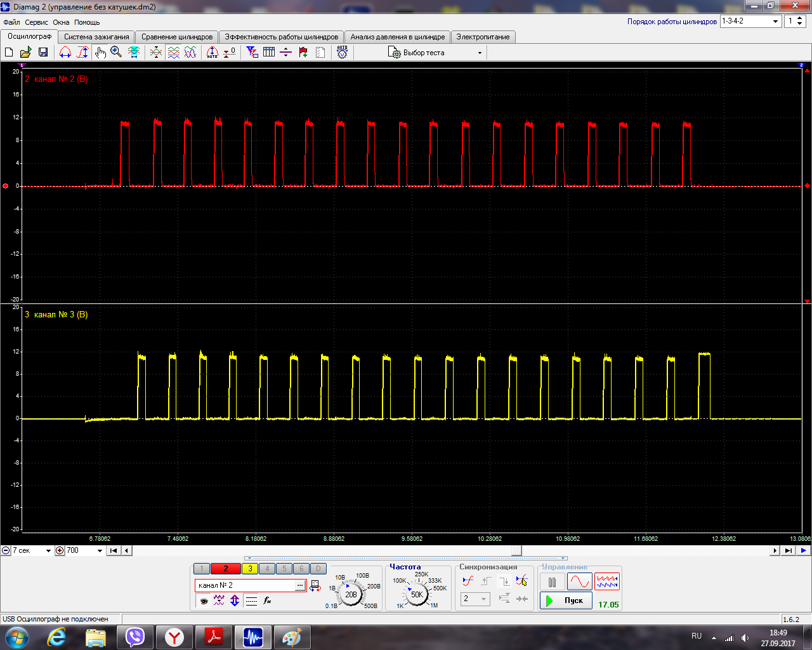
Task: Increase the cylinder number spinner value
Action: 800,18
